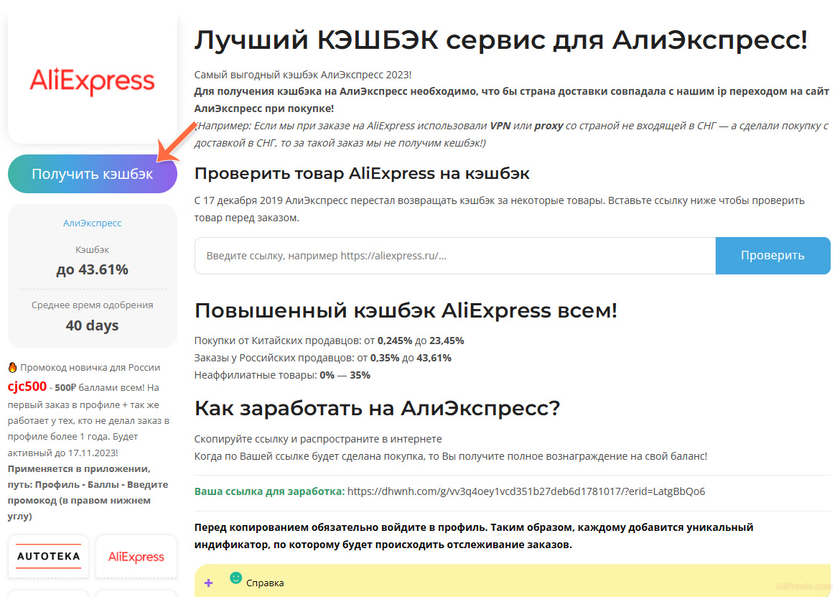
Task: Click the plus icon next to Справка
Action: coord(208,581)
